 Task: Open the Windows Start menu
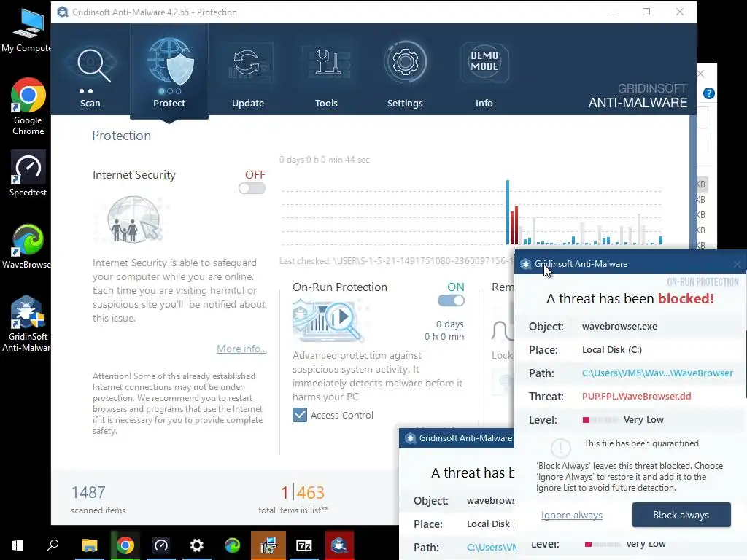[x=18, y=545]
